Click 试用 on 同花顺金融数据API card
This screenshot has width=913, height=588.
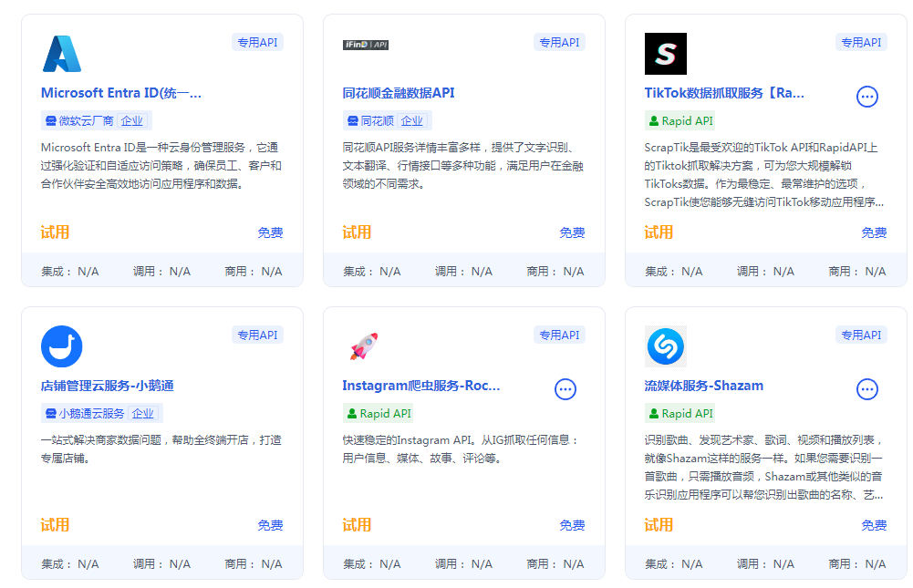pos(356,232)
